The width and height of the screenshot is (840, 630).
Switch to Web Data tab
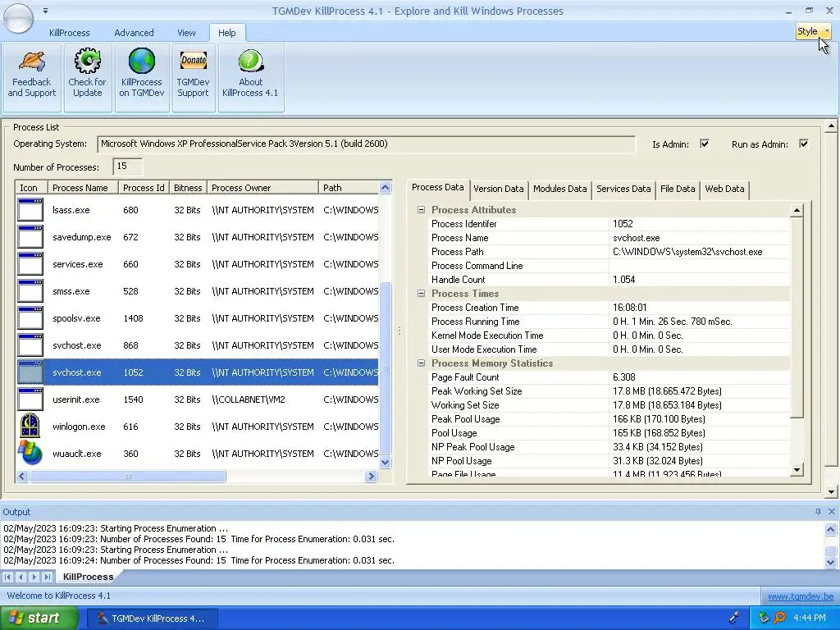724,189
